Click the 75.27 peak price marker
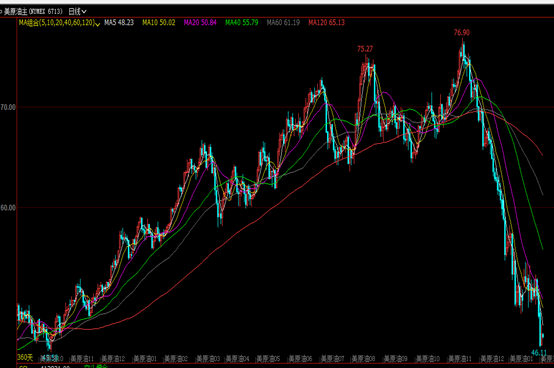Image resolution: width=554 pixels, height=368 pixels. [x=365, y=49]
